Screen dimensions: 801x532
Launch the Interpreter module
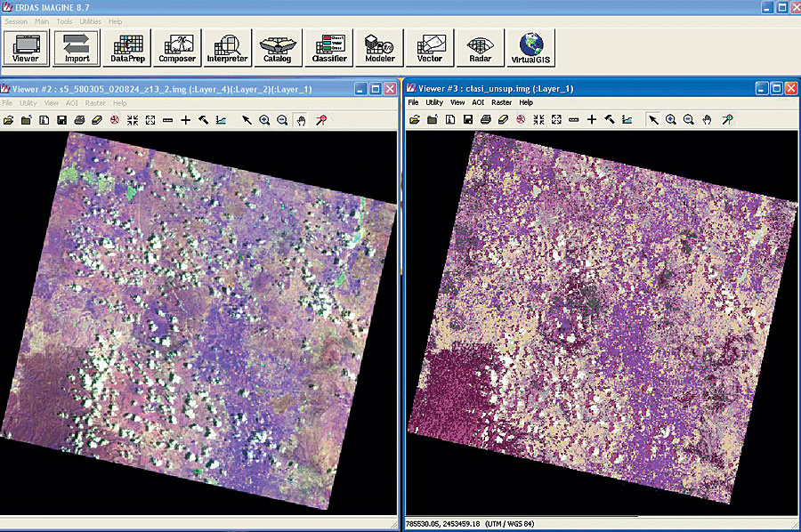point(227,48)
